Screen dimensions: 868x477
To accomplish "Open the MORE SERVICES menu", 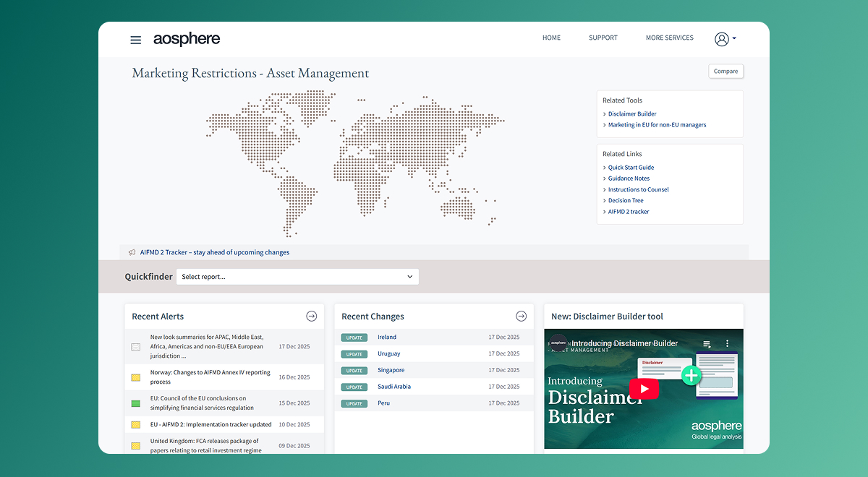I will 669,38.
